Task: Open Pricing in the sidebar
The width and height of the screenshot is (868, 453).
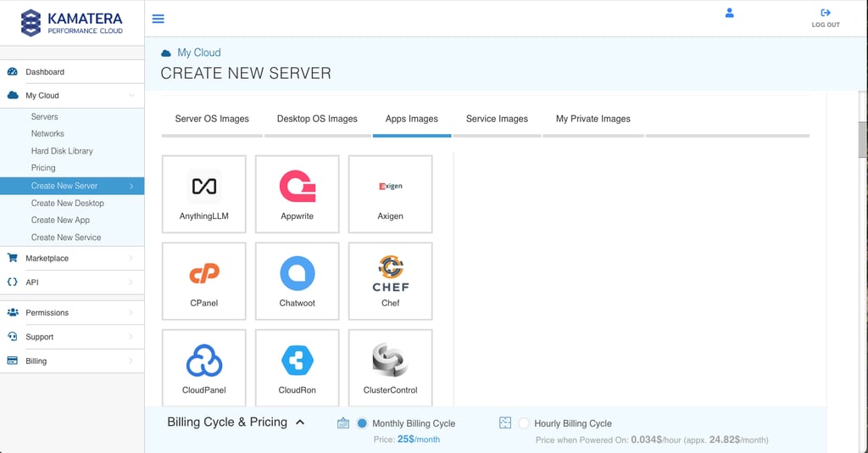Action: click(x=43, y=168)
